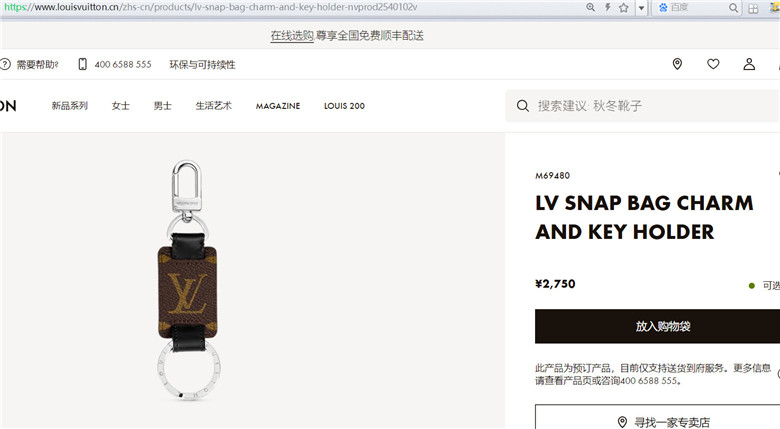Follow the 在线选购 link in banner
The width and height of the screenshot is (780, 429).
[292, 35]
